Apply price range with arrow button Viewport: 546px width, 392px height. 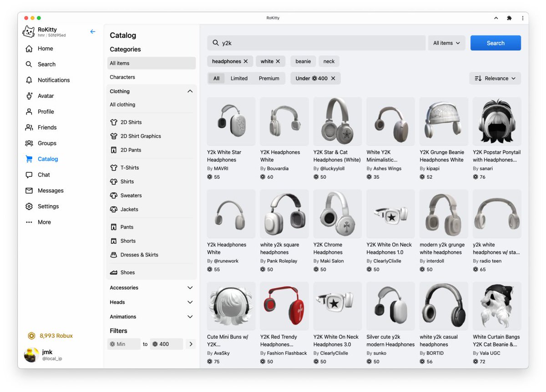[191, 344]
